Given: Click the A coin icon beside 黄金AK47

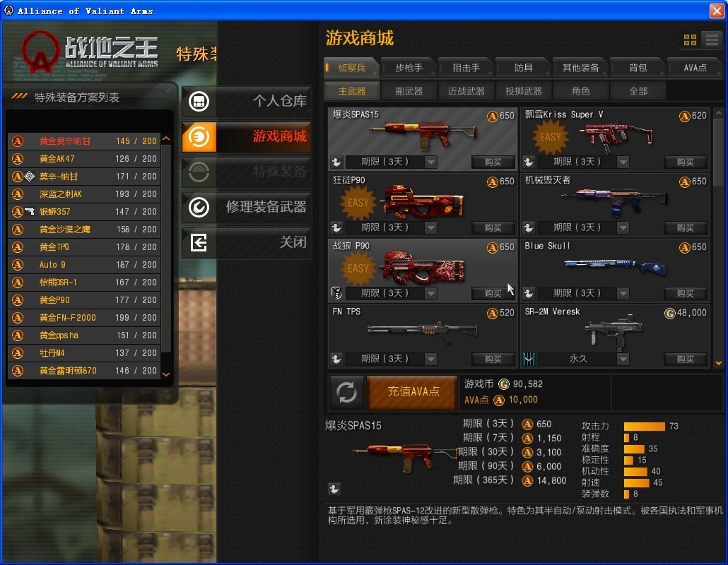Looking at the screenshot, I should tap(18, 159).
